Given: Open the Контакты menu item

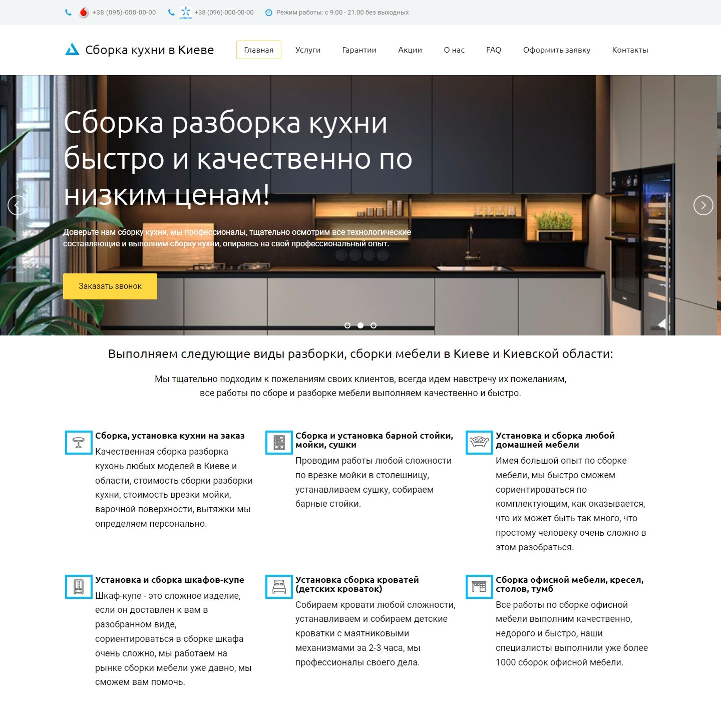Looking at the screenshot, I should pos(630,50).
